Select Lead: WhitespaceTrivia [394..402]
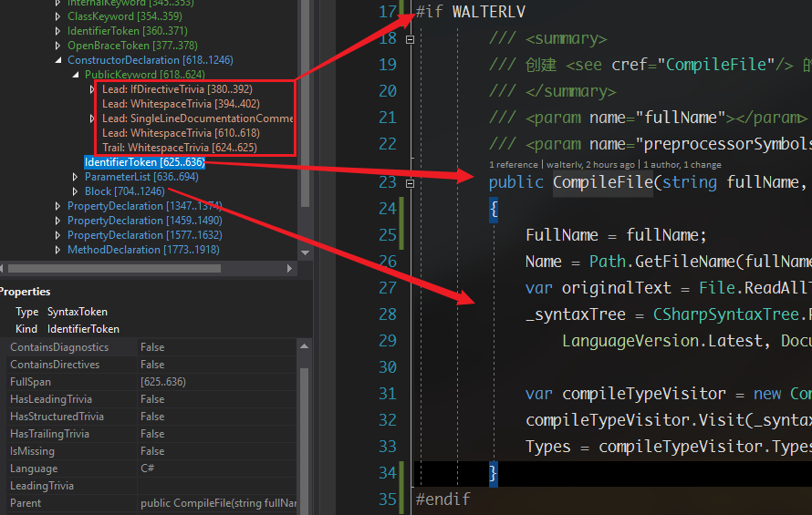Image resolution: width=812 pixels, height=515 pixels. point(181,104)
